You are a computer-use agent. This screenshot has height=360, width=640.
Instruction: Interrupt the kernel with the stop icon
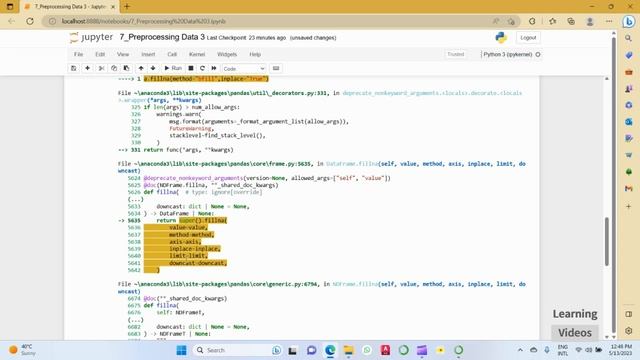pos(191,68)
